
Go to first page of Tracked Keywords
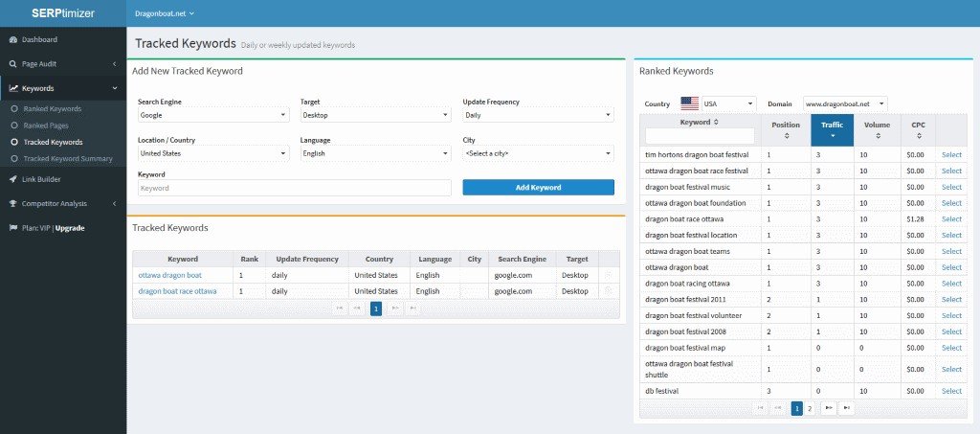[x=340, y=308]
